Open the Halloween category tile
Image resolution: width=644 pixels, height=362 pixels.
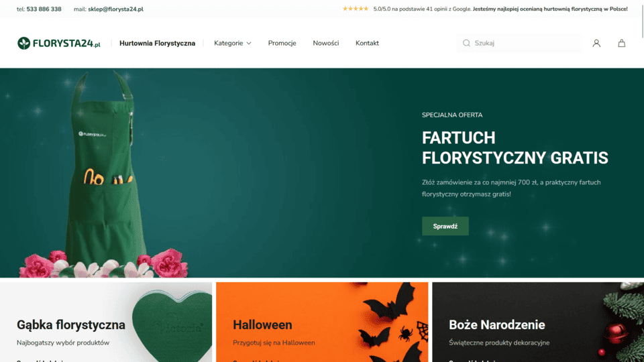322,322
